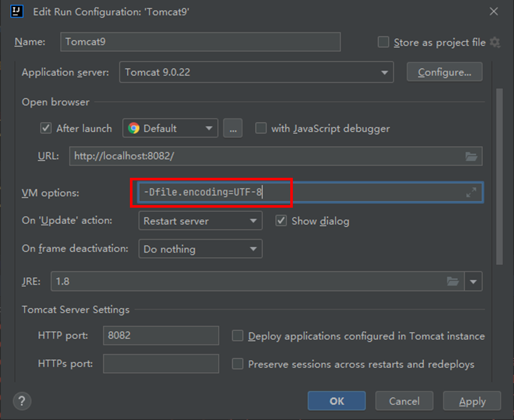The width and height of the screenshot is (514, 420).
Task: Open On 'Update' action Restart server dropdown
Action: tap(200, 221)
